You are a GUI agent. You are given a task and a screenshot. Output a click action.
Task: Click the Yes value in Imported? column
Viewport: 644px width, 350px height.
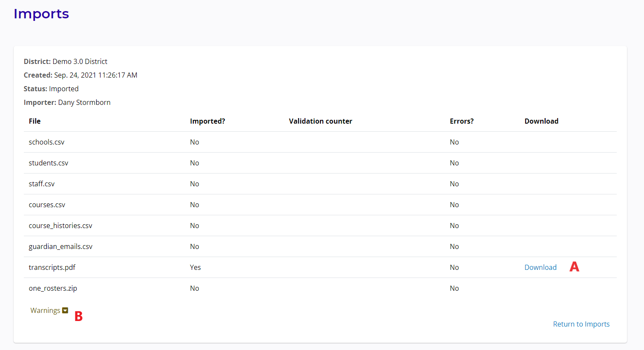pos(195,267)
